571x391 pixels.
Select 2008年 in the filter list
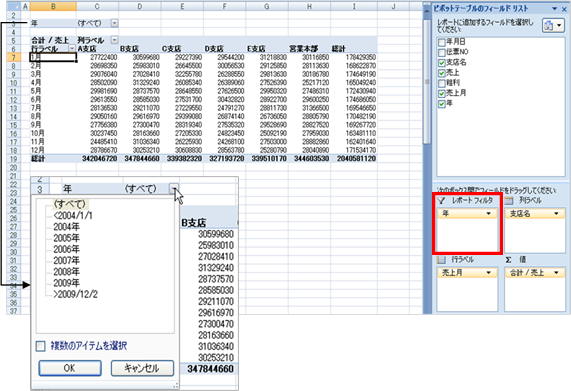pyautogui.click(x=67, y=272)
